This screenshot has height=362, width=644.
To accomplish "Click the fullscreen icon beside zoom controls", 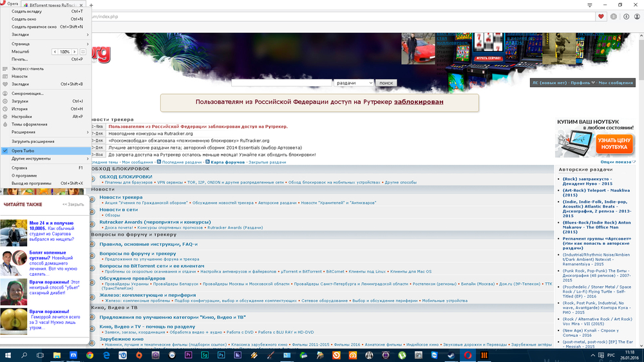I will pyautogui.click(x=83, y=52).
